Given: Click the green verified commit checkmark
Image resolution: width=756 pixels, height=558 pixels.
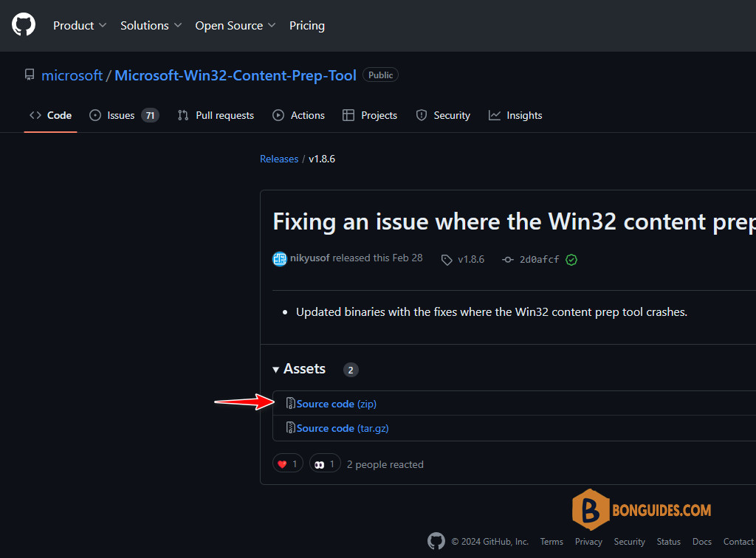Looking at the screenshot, I should pyautogui.click(x=571, y=260).
